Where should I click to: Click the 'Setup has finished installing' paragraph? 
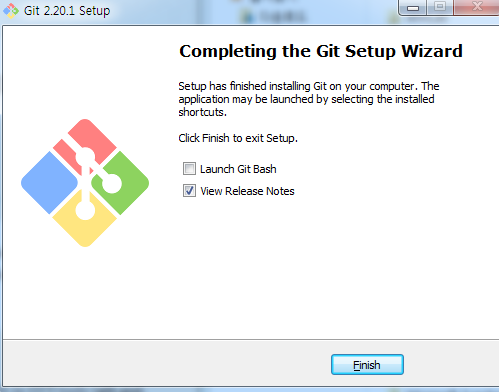(309, 99)
